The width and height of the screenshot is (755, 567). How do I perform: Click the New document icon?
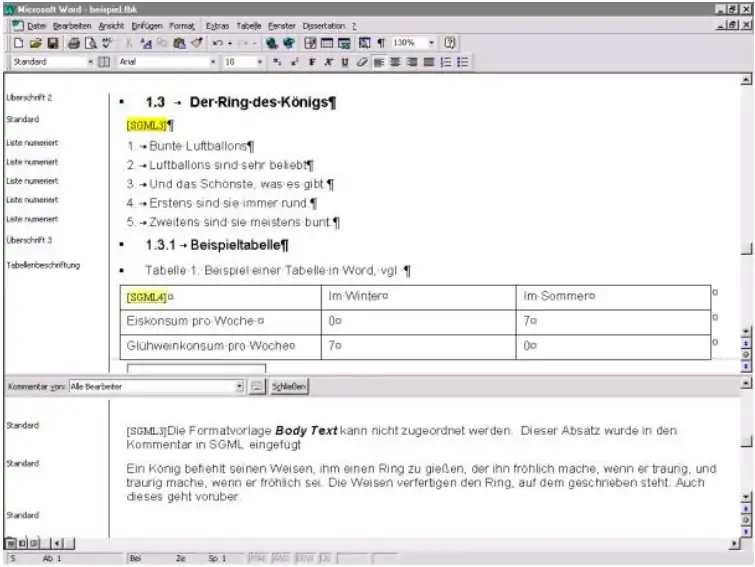(x=19, y=44)
